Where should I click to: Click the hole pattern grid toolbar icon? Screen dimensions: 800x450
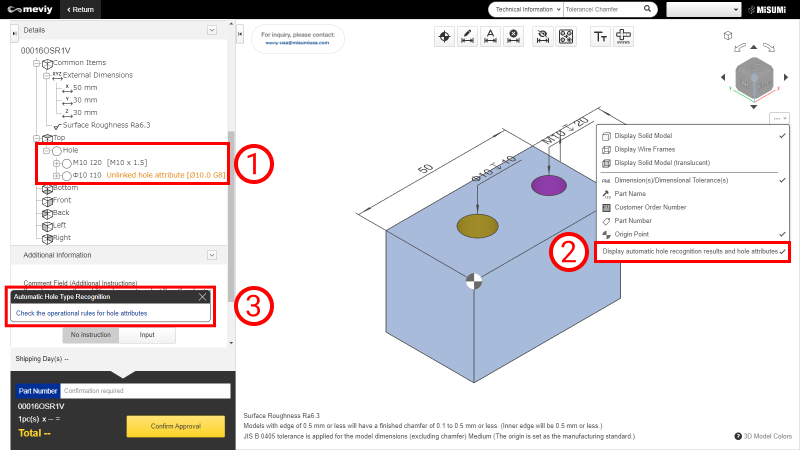click(x=566, y=37)
